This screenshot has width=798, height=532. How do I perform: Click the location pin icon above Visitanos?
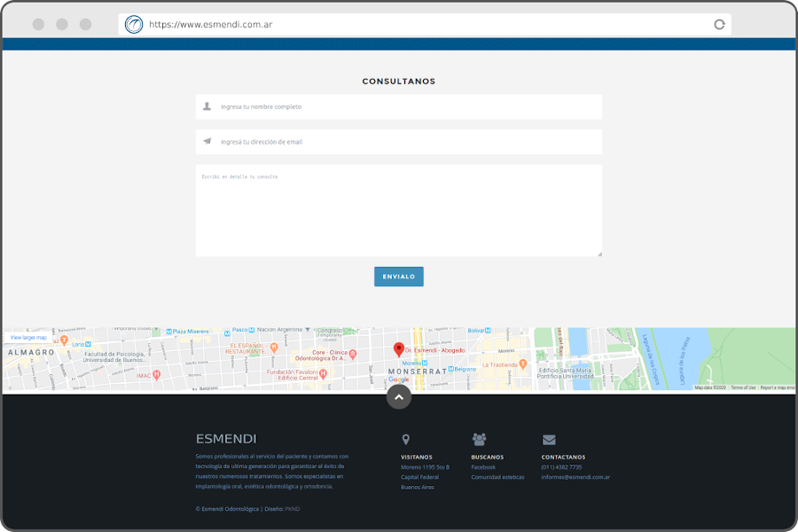pos(406,439)
